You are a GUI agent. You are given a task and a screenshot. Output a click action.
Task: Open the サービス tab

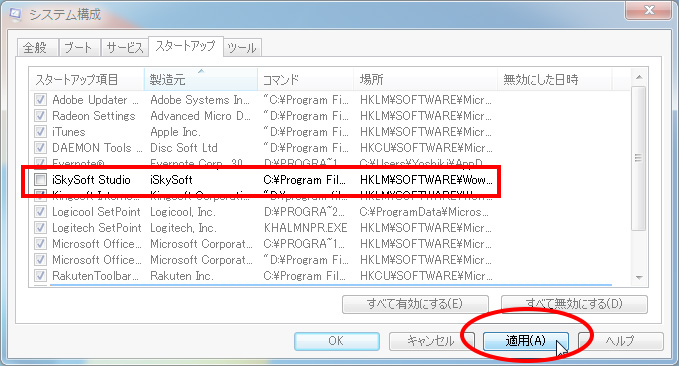pos(125,48)
